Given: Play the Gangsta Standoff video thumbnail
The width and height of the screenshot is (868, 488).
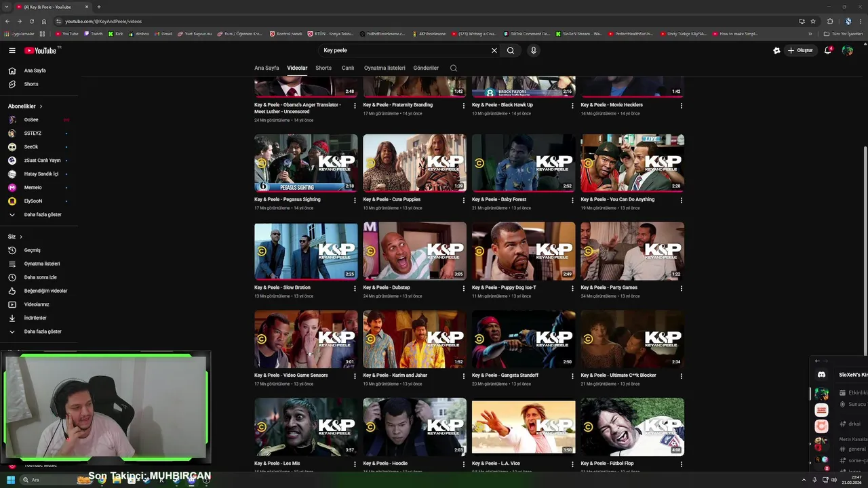Looking at the screenshot, I should tap(524, 339).
